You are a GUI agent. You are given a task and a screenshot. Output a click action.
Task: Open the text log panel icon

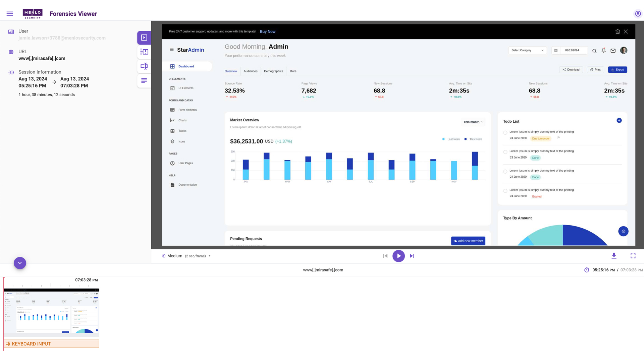(144, 80)
